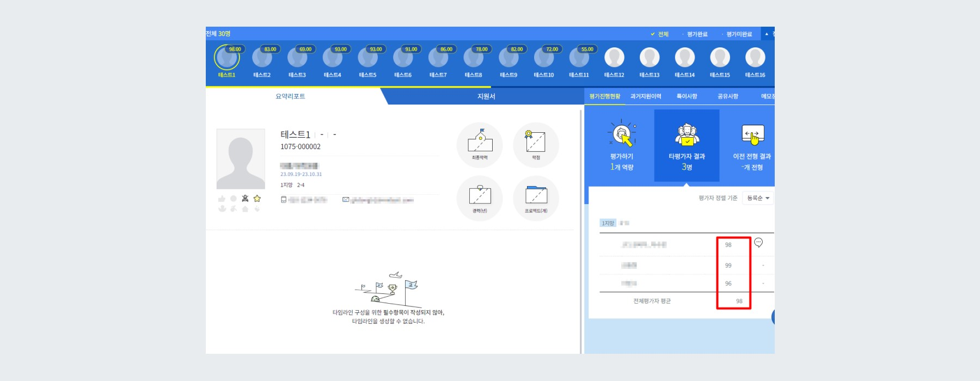Screen dimensions: 980x381
Task: Click the 평가하기 evaluate icon
Action: (622, 134)
